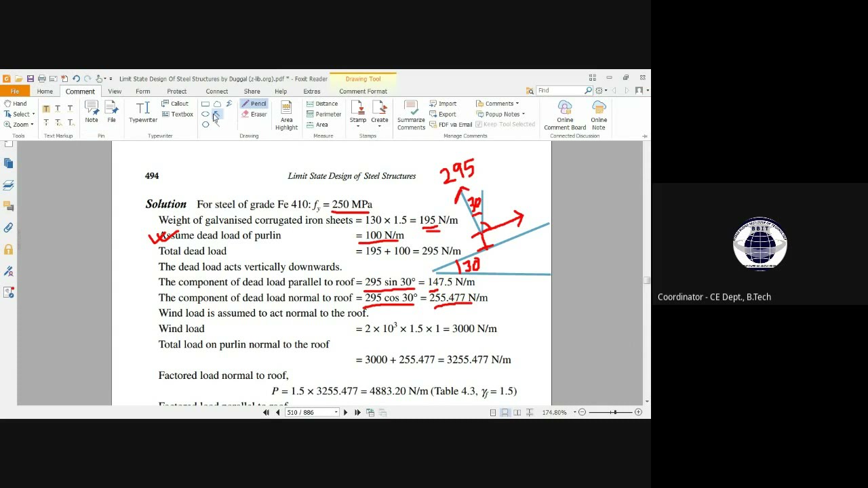Open the Online Note tool
This screenshot has height=488, width=868.
[x=598, y=115]
